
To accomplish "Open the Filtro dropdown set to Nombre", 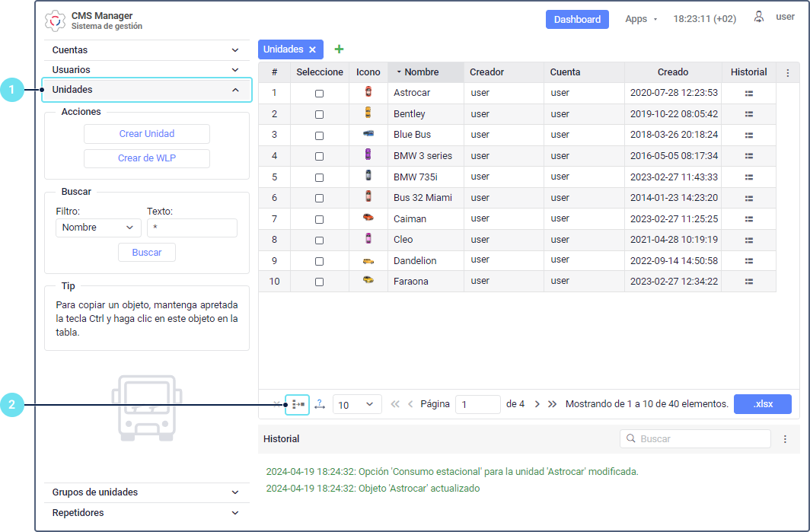I will point(98,228).
